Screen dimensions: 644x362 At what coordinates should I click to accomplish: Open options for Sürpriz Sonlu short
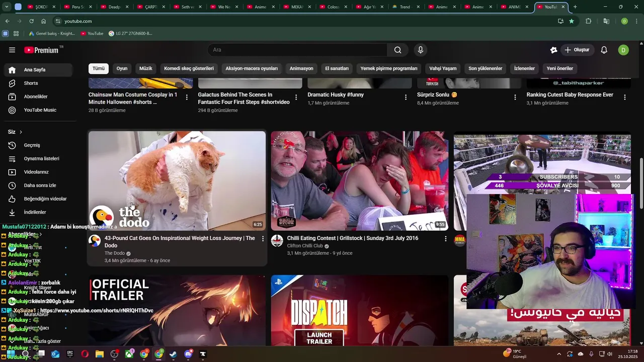[x=515, y=97]
